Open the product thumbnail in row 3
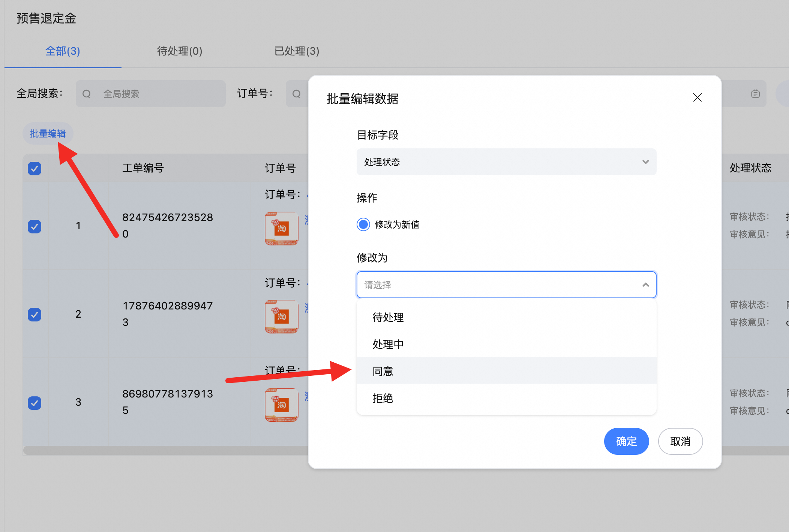 point(281,405)
